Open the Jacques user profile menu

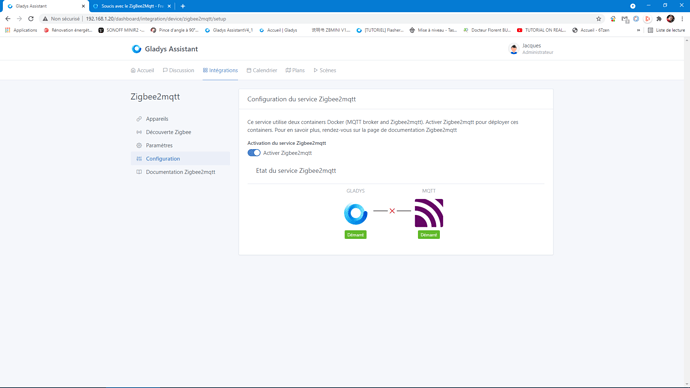(531, 49)
